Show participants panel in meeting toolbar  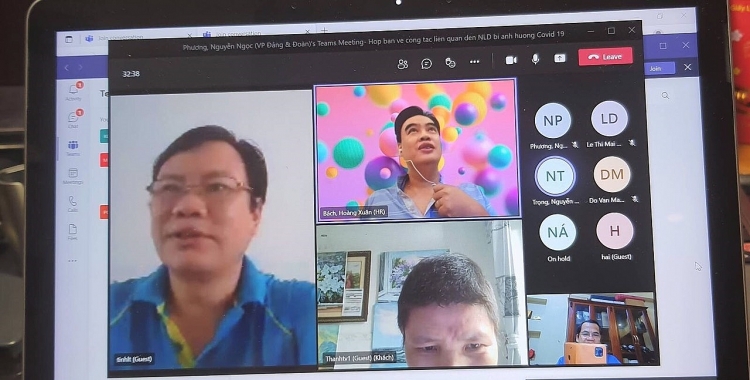(x=403, y=64)
